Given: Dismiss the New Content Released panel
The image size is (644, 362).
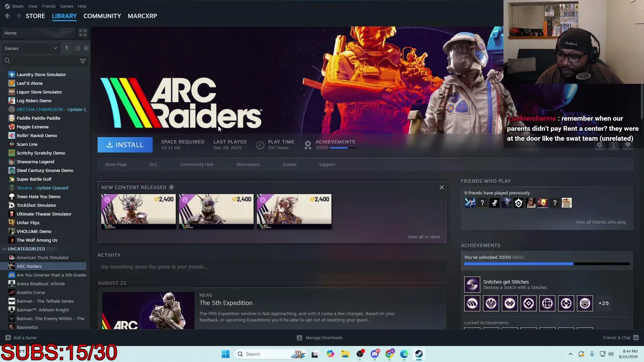Looking at the screenshot, I should click(442, 188).
